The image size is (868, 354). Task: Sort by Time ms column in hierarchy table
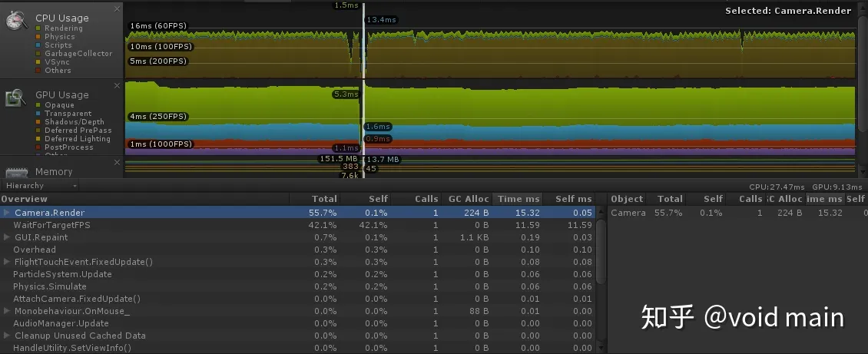tap(516, 199)
